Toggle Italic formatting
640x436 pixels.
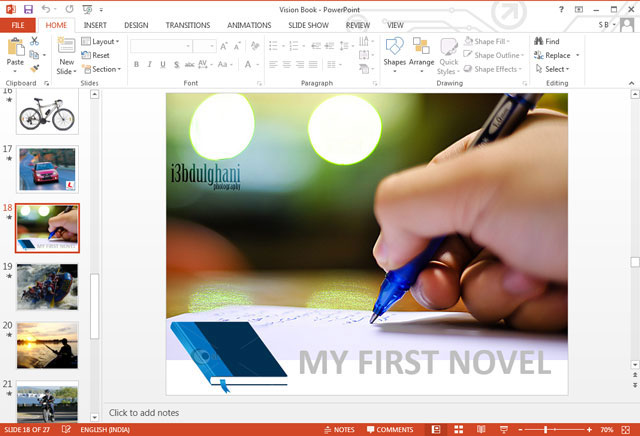click(149, 65)
